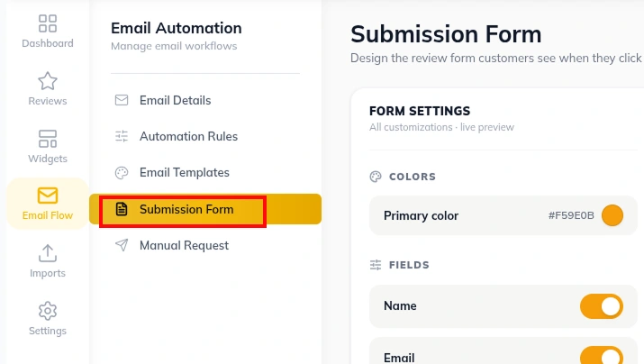Open the Manual Request menu item
Image resolution: width=644 pixels, height=364 pixels.
tap(205, 245)
